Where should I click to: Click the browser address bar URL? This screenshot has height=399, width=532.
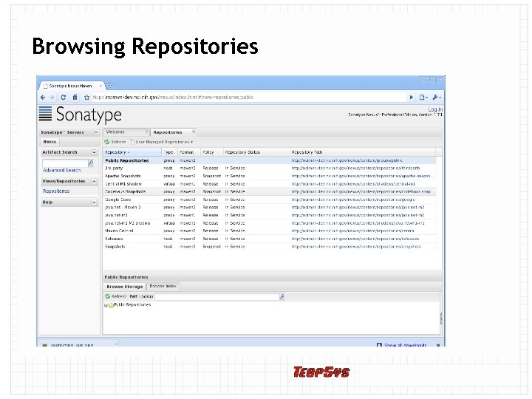[173, 98]
